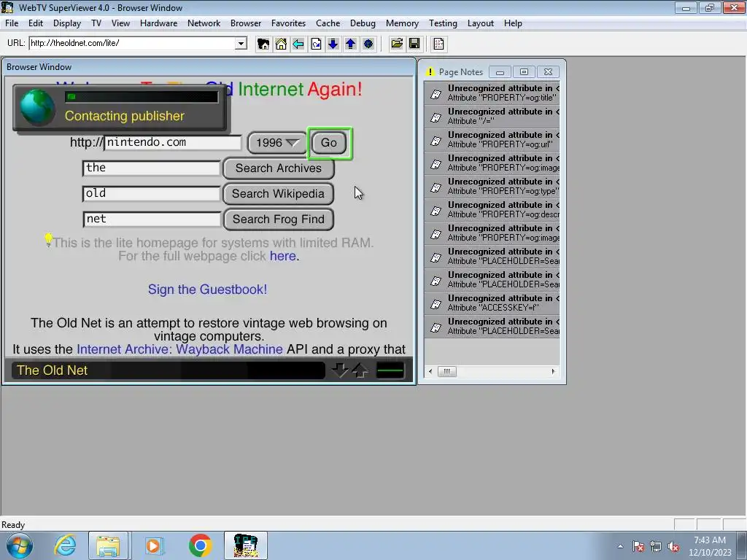Open Windows Start button
The width and height of the screenshot is (747, 560).
point(20,545)
